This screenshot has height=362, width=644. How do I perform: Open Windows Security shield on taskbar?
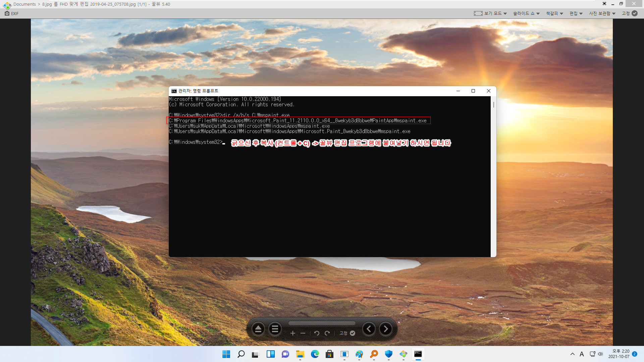point(389,354)
